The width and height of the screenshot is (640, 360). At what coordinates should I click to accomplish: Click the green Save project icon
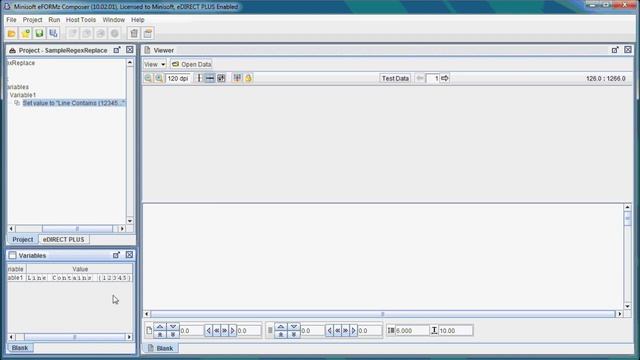39,33
